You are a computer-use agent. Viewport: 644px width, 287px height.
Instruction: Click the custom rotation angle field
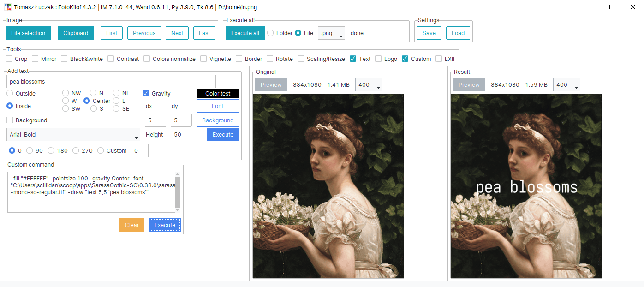coord(140,150)
